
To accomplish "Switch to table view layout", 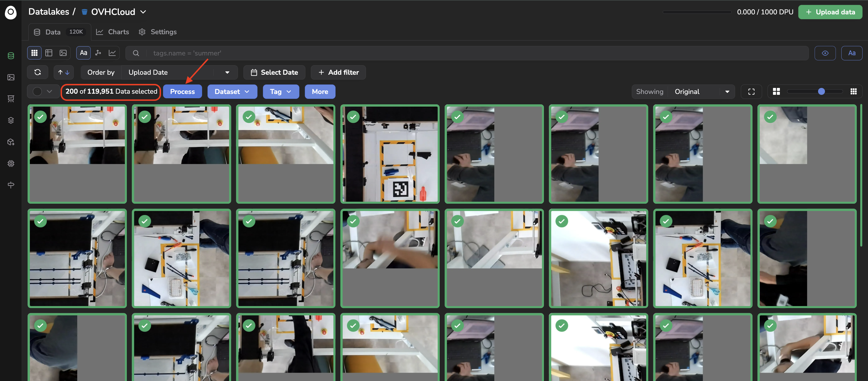I will pyautogui.click(x=49, y=53).
